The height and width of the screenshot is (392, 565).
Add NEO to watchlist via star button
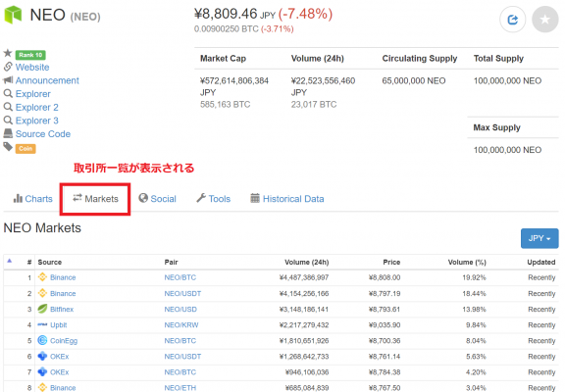[x=545, y=20]
